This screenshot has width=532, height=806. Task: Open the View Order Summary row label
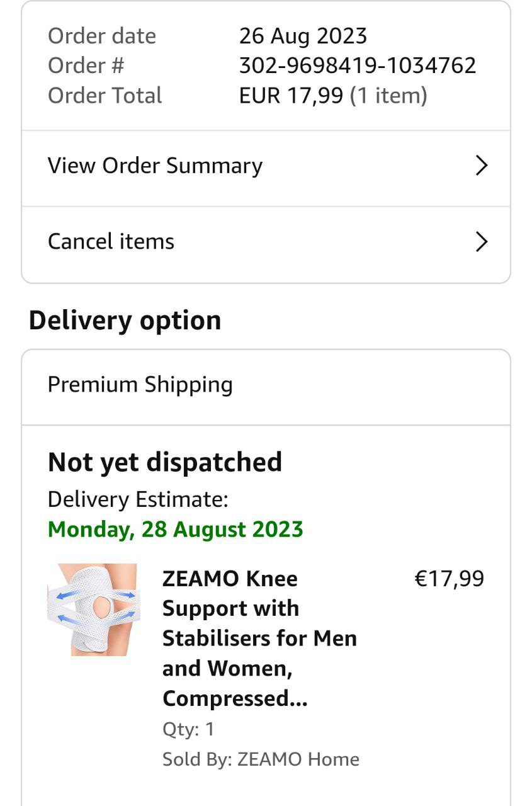[x=155, y=166]
